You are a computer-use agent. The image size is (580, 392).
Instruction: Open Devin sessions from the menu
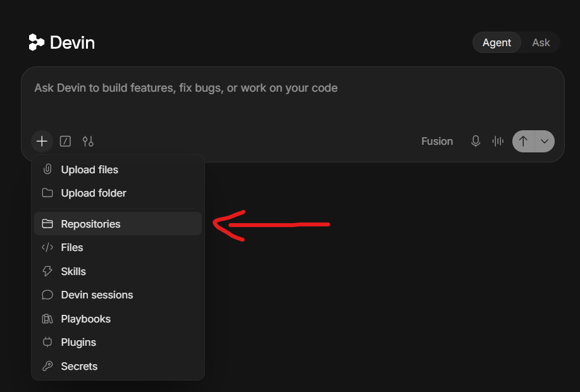tap(118, 295)
